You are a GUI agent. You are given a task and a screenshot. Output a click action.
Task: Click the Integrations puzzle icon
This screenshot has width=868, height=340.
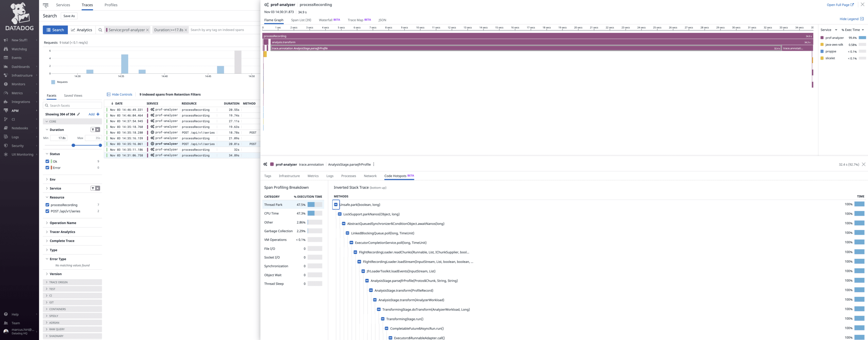click(6, 102)
